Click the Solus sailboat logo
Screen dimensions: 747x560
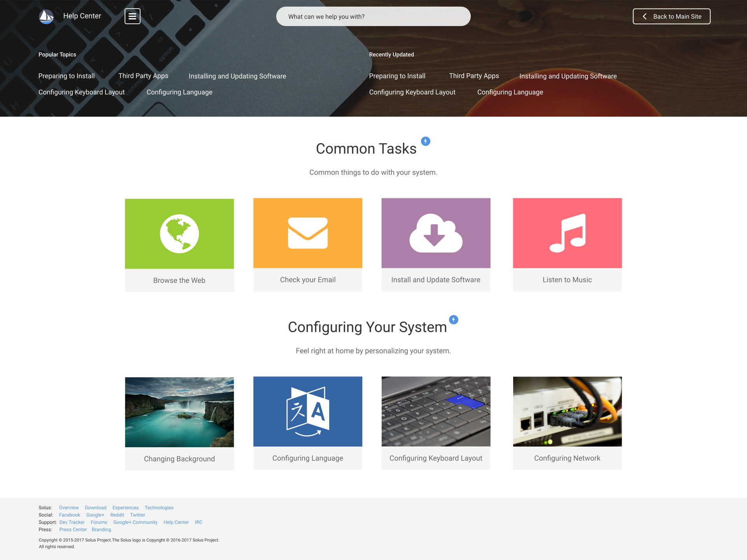click(46, 16)
